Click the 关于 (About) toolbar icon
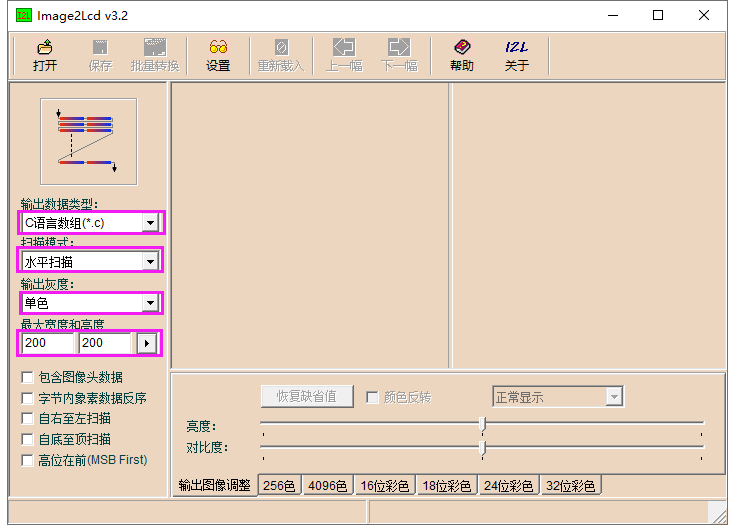 click(x=516, y=55)
